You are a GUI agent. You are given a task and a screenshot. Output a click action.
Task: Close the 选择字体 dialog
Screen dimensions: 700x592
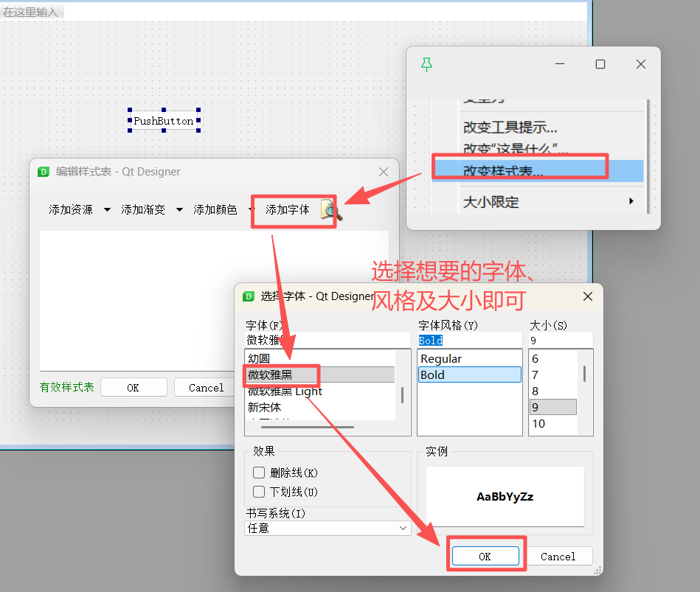click(587, 296)
